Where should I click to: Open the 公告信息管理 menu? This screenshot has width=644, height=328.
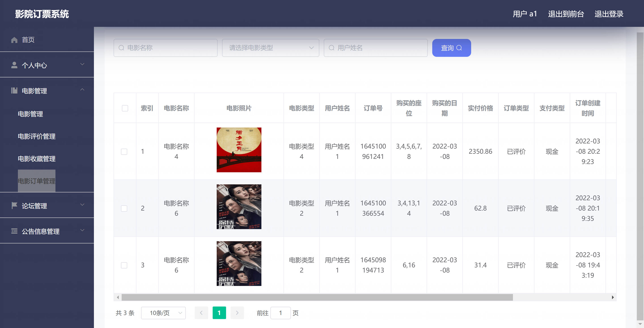click(x=47, y=231)
